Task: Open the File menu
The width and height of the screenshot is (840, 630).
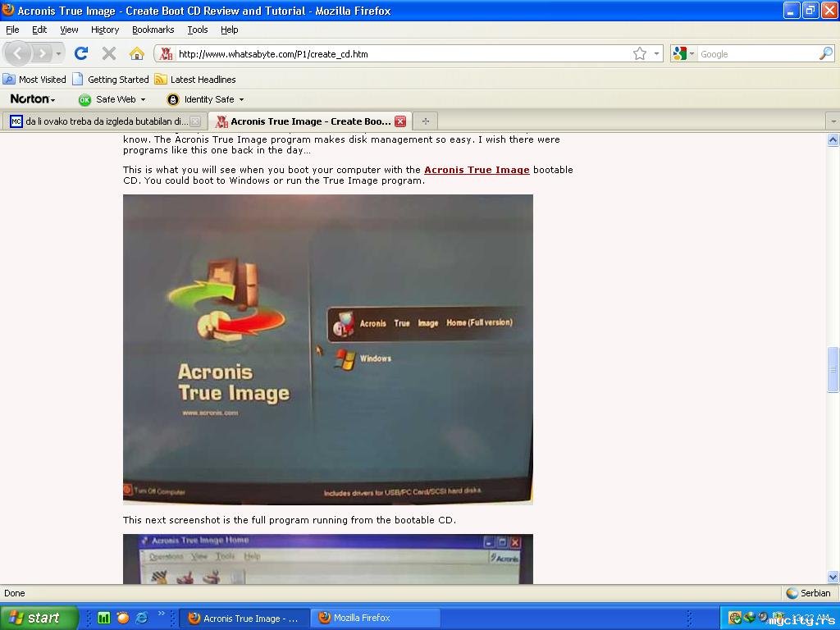Action: 12,30
